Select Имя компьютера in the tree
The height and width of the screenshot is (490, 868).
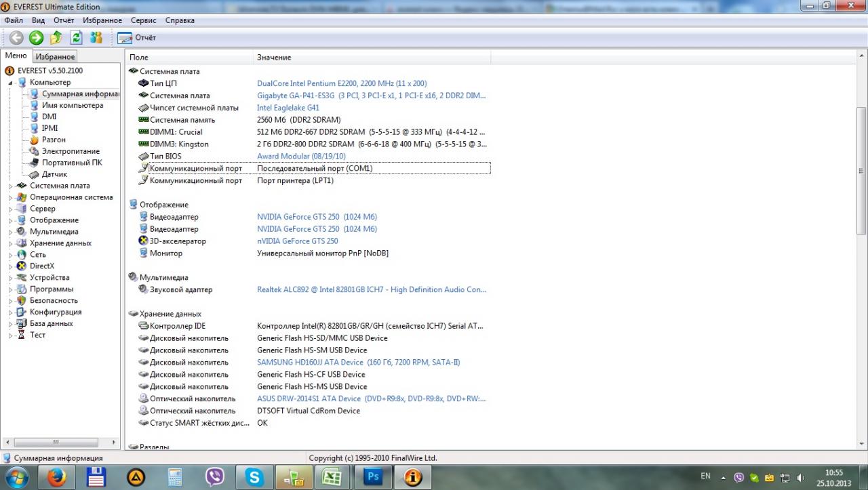[73, 105]
